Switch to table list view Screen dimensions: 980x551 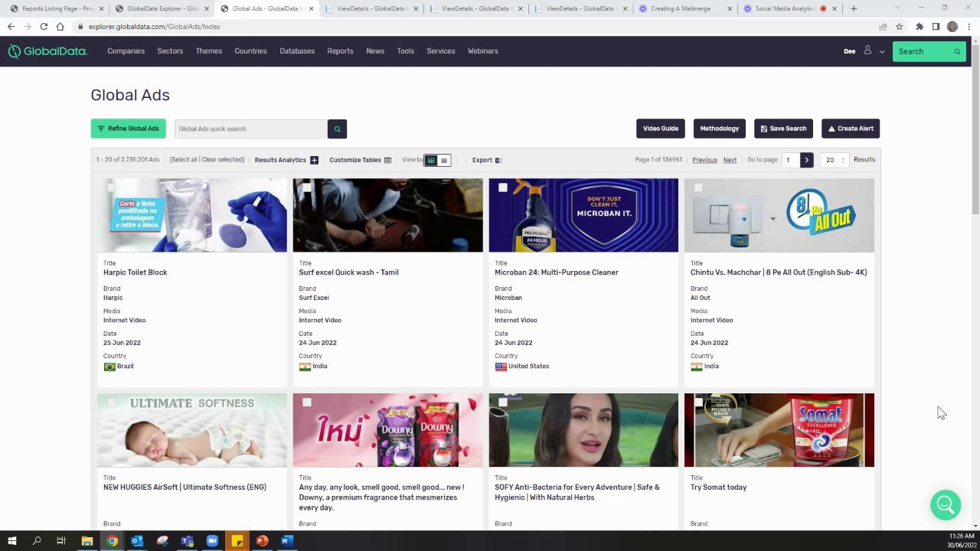[444, 160]
